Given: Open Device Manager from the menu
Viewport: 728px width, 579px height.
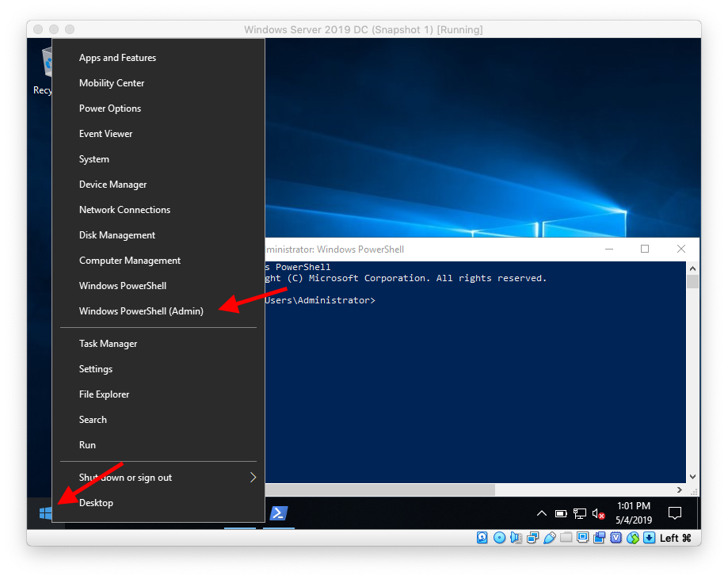Looking at the screenshot, I should [112, 184].
